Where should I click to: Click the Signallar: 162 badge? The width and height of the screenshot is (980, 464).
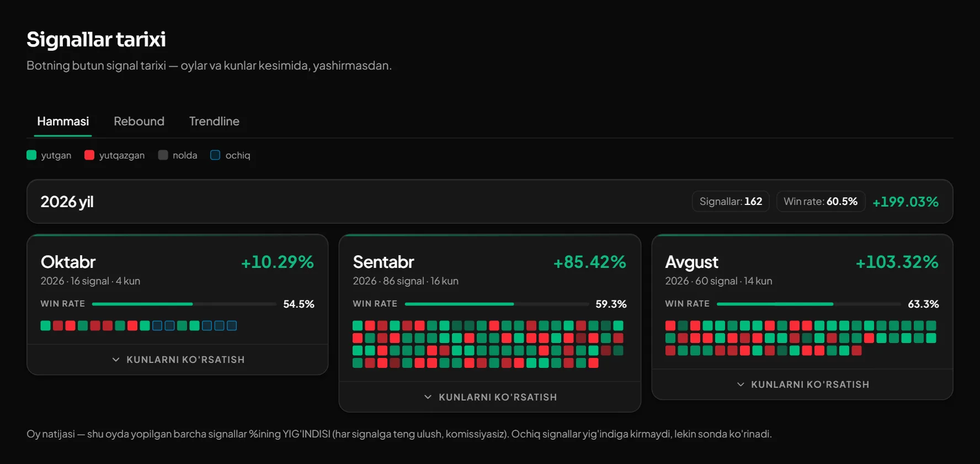point(731,202)
